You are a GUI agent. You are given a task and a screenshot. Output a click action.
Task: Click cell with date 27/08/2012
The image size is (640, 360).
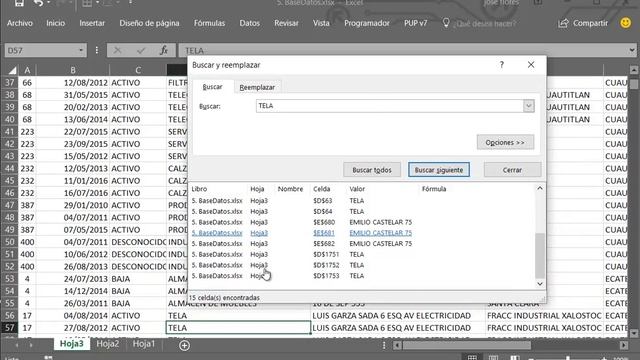[73, 328]
